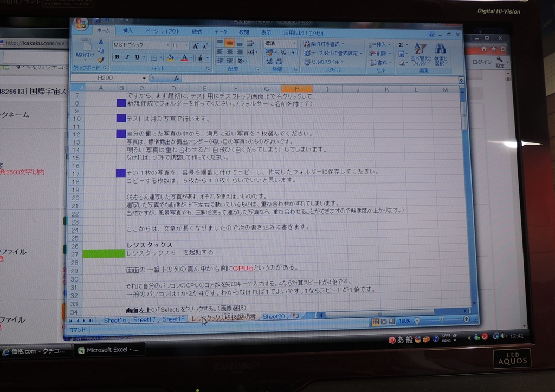555x392 pixels.
Task: Click zoom in plus button
Action: click(x=467, y=319)
